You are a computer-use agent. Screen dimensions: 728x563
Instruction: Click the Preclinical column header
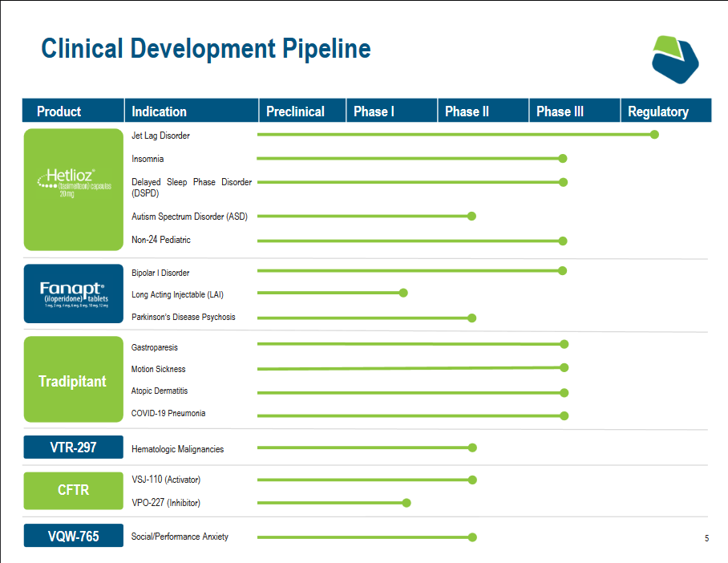coord(302,111)
